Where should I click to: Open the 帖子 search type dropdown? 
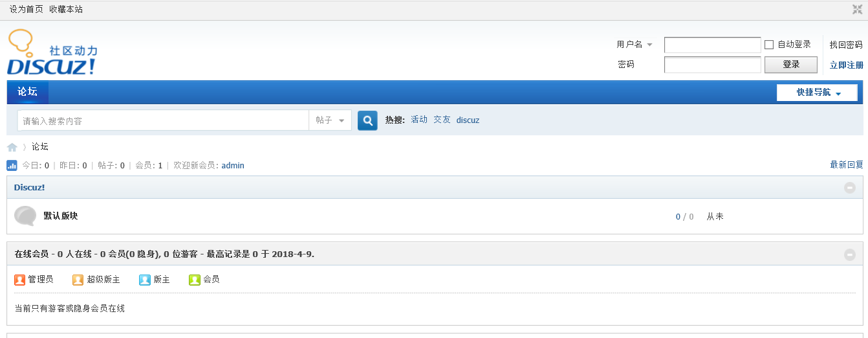point(331,120)
